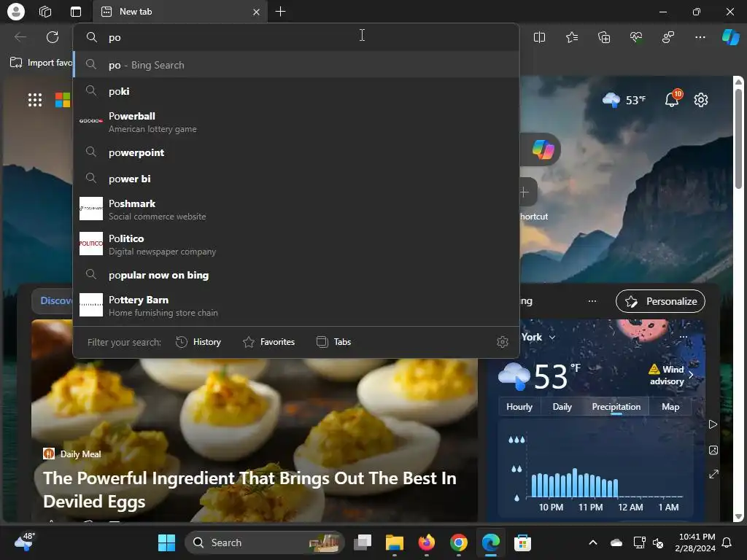Viewport: 747px width, 560px height.
Task: Filter search by Tabs
Action: pos(333,342)
